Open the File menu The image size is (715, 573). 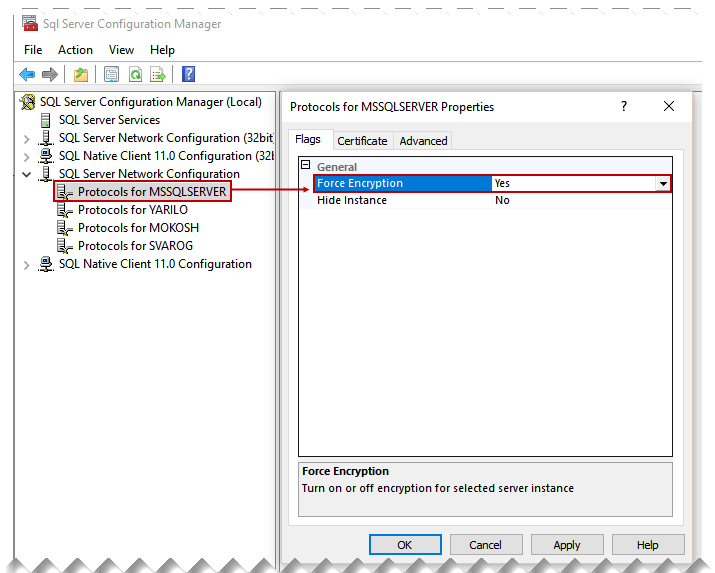[x=33, y=50]
